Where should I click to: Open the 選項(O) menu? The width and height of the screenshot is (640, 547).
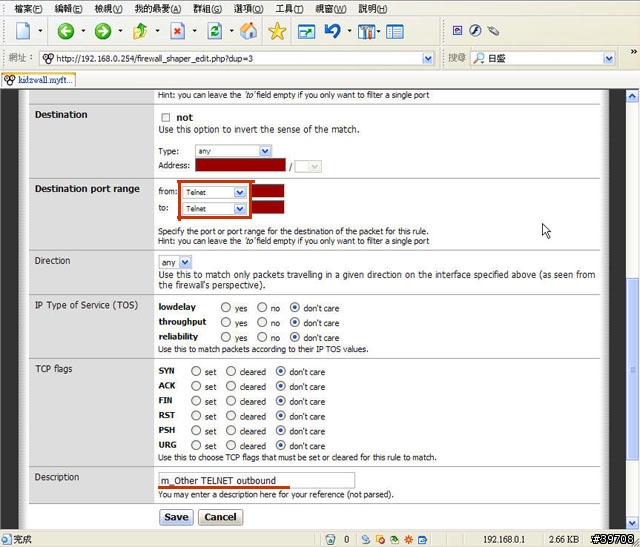pyautogui.click(x=248, y=9)
